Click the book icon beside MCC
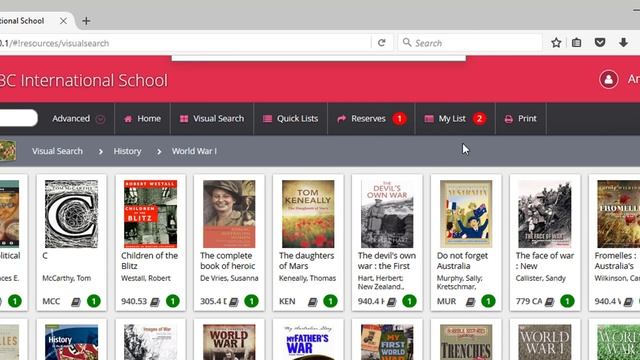The image size is (640, 360). point(76,302)
